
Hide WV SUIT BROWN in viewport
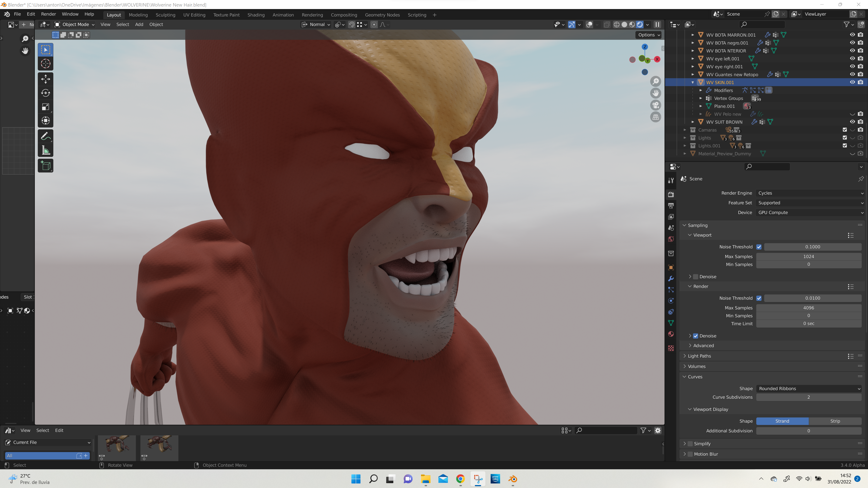[x=852, y=122]
